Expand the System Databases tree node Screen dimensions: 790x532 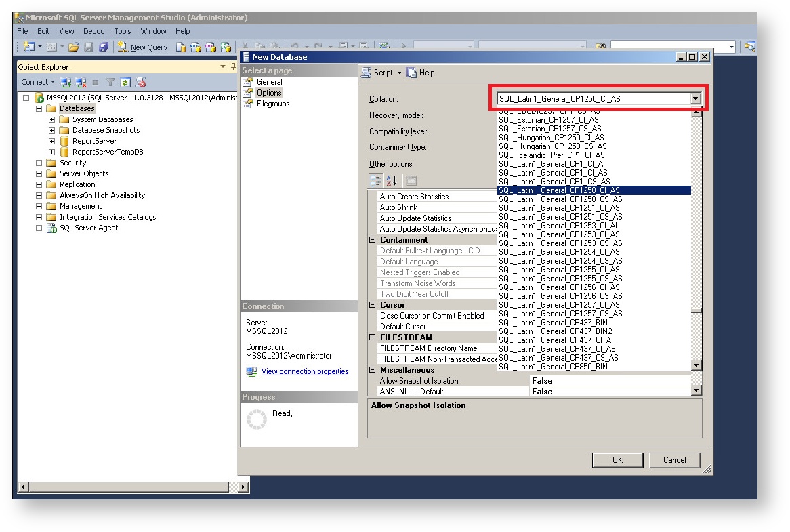click(x=51, y=120)
